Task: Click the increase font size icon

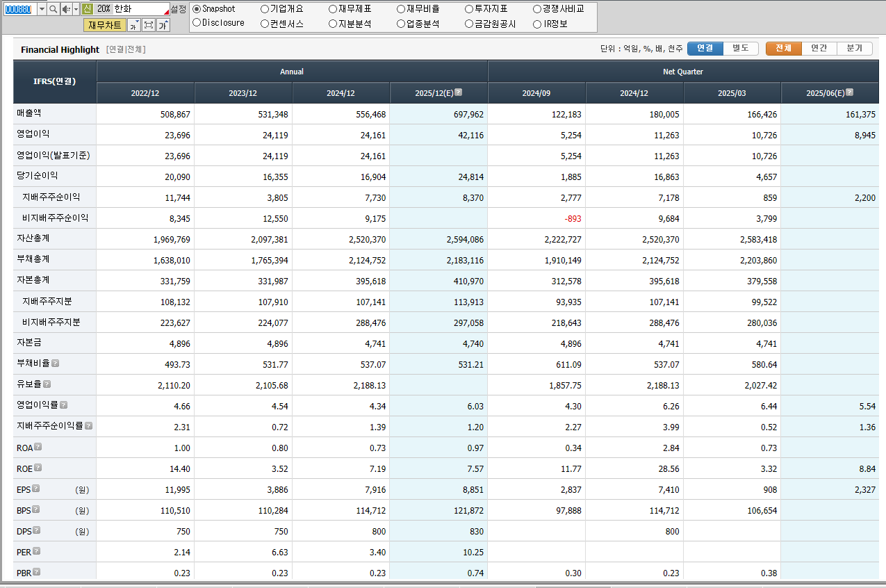Action: (x=162, y=25)
